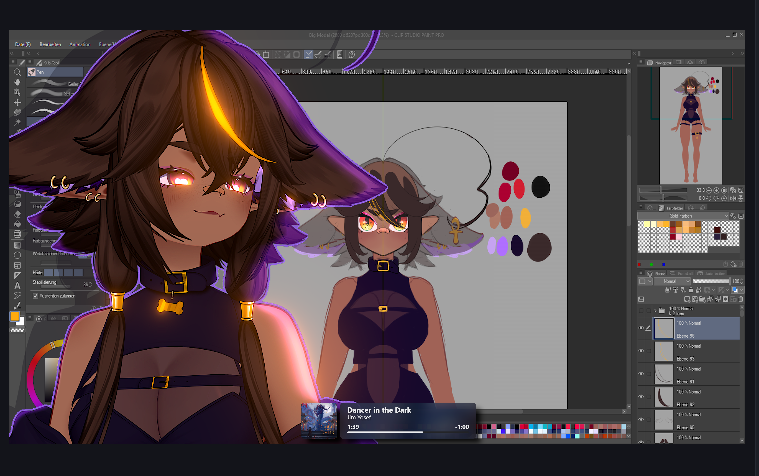Image resolution: width=759 pixels, height=476 pixels.
Task: Toggle the second checkbox of folder layer row
Action: click(x=649, y=310)
